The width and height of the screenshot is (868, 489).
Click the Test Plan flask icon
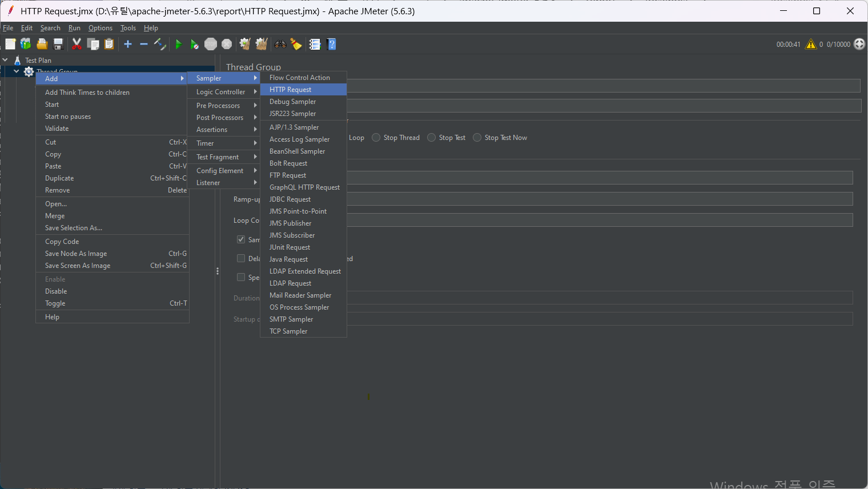tap(18, 60)
